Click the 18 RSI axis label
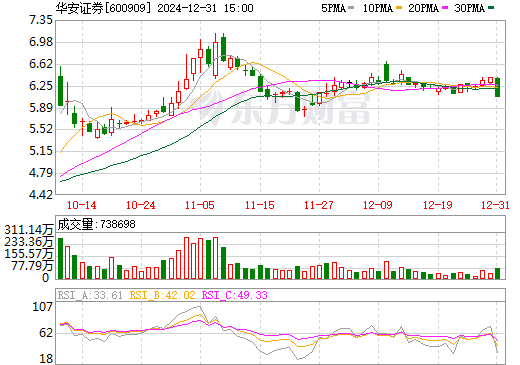 coord(46,359)
